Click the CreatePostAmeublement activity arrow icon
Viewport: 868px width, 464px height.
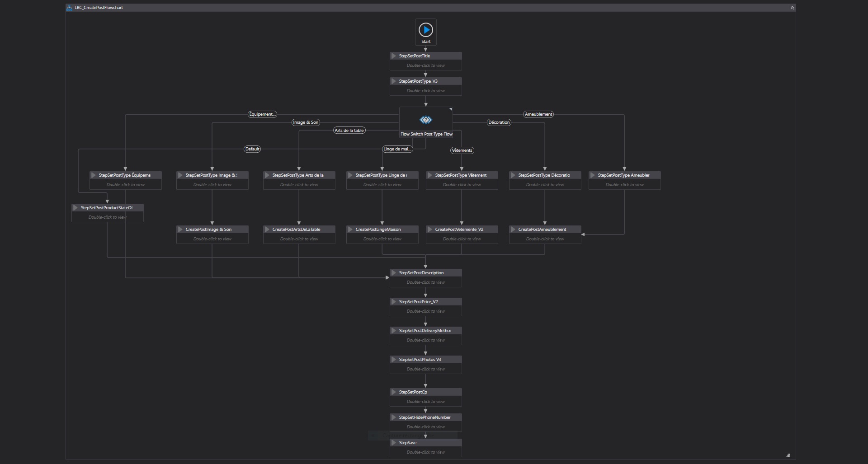point(513,230)
